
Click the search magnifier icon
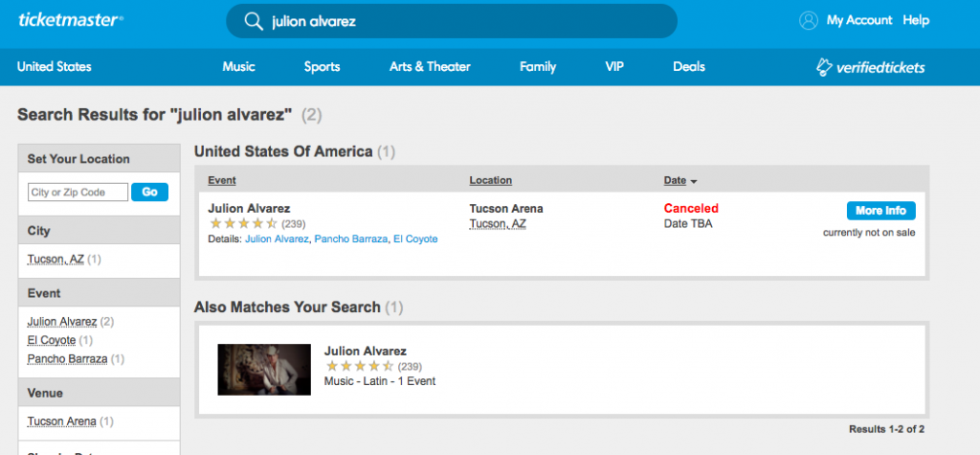[x=253, y=21]
